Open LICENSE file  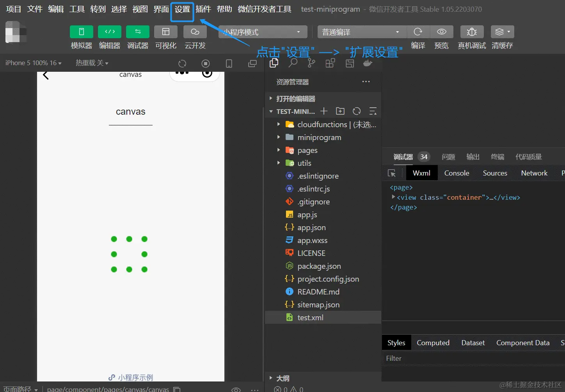tap(323, 253)
